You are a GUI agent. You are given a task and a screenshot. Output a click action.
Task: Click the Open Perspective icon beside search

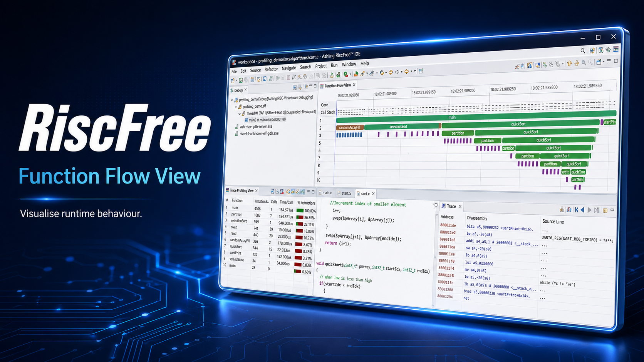[x=592, y=50]
